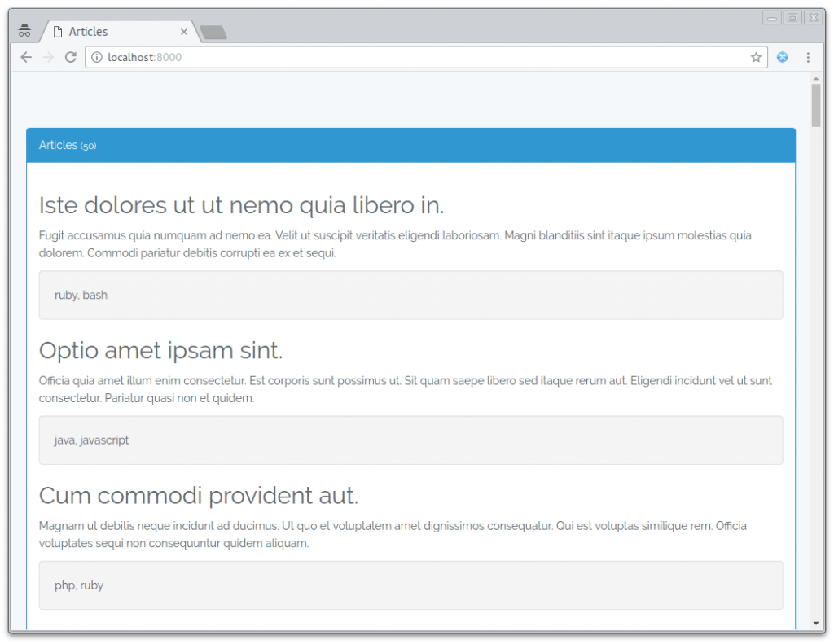Image resolution: width=834 pixels, height=644 pixels.
Task: Click the browser forward arrow
Action: point(48,57)
